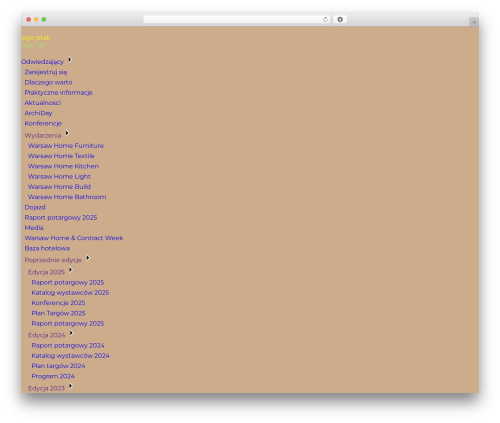Go to Zarejestruj się

pyautogui.click(x=46, y=72)
